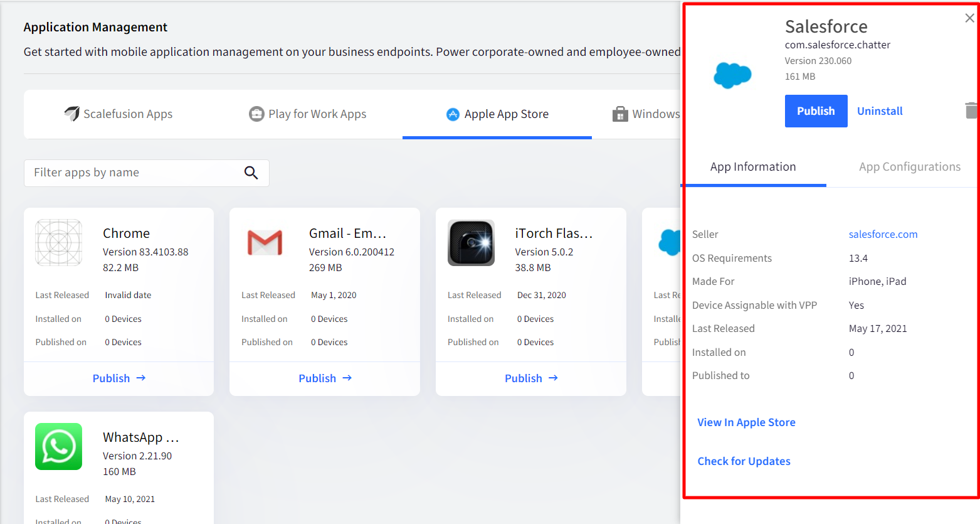The image size is (980, 524).
Task: Click the iPhone, iPad value
Action: [x=877, y=281]
